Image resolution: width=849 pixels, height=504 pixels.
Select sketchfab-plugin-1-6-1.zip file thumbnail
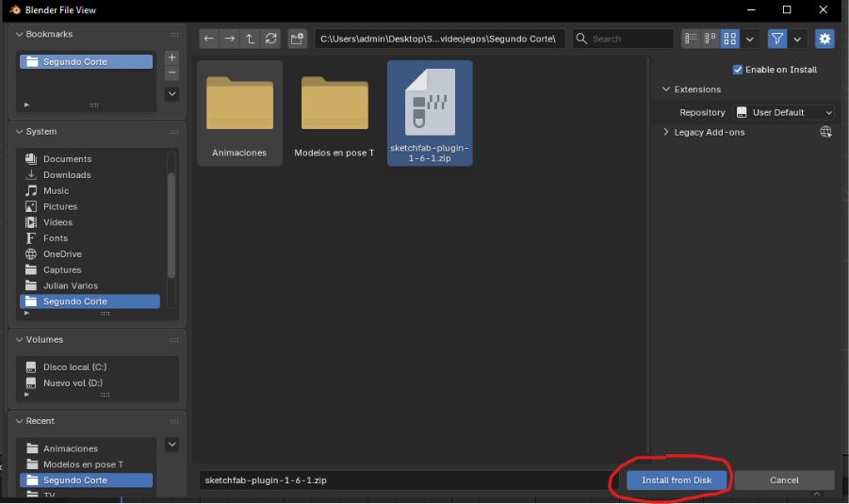click(x=430, y=113)
